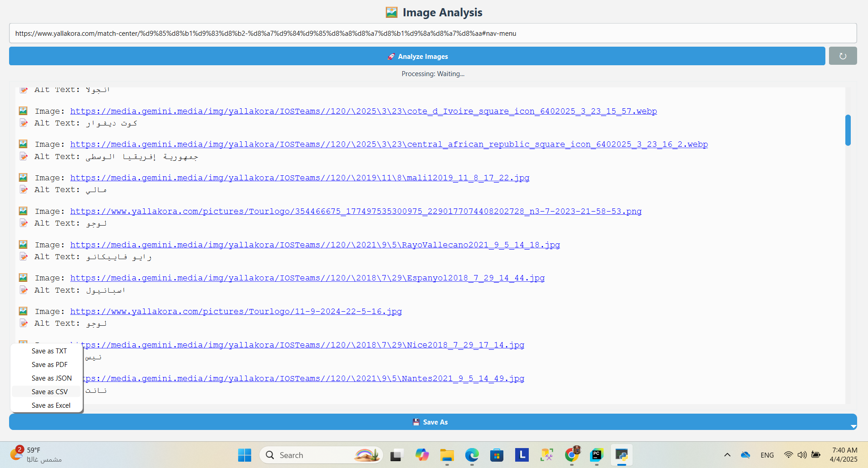Select Save as TXT option
The height and width of the screenshot is (468, 868).
pyautogui.click(x=49, y=351)
